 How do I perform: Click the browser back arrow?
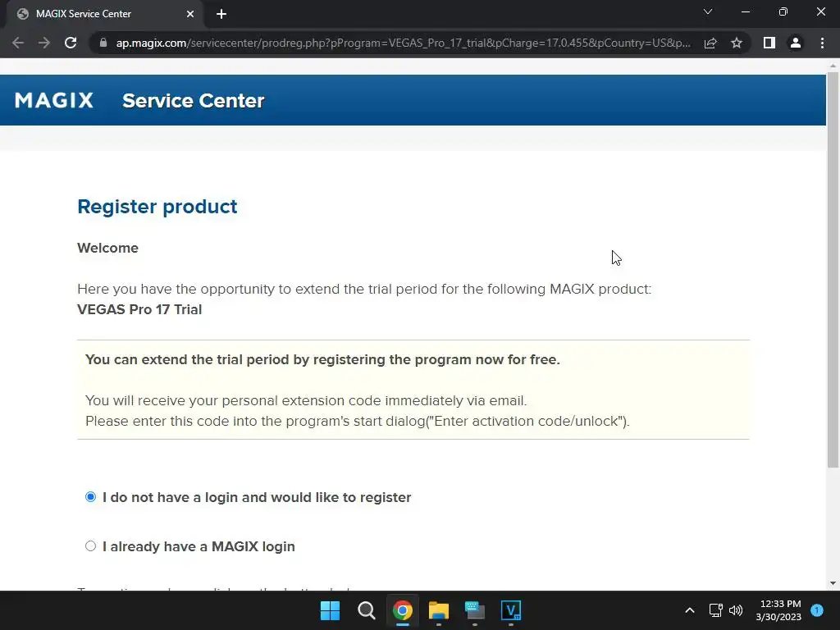point(18,43)
